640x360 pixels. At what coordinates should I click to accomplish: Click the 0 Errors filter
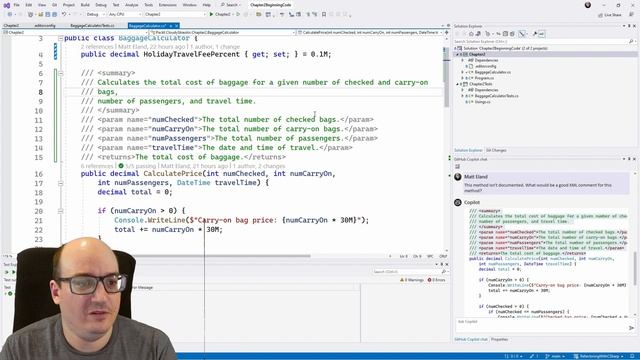[436, 280]
